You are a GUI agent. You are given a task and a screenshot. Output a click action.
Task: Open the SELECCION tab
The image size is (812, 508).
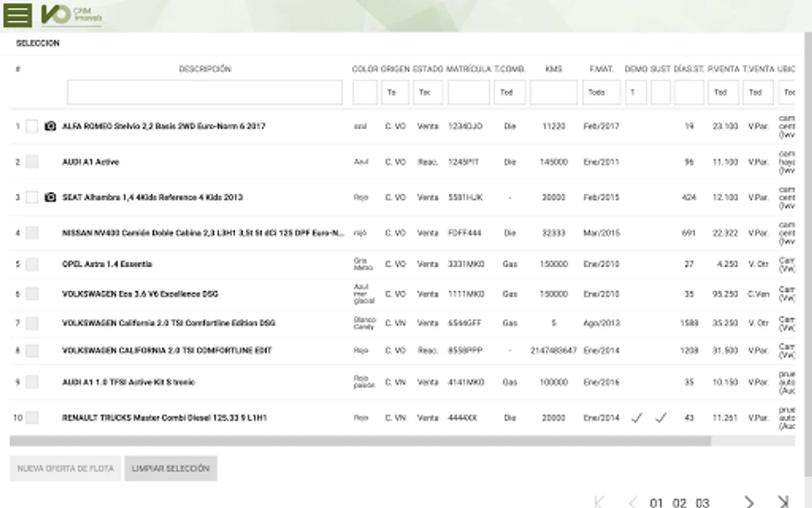coord(38,43)
